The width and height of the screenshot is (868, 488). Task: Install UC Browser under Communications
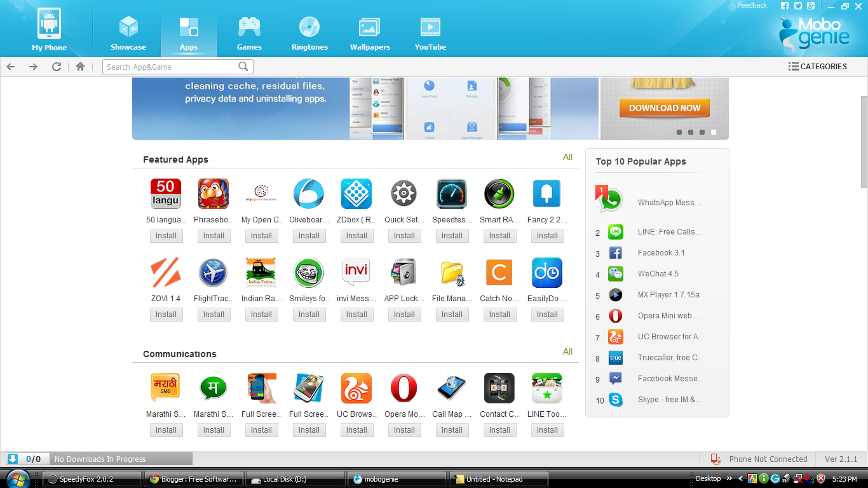tap(356, 430)
